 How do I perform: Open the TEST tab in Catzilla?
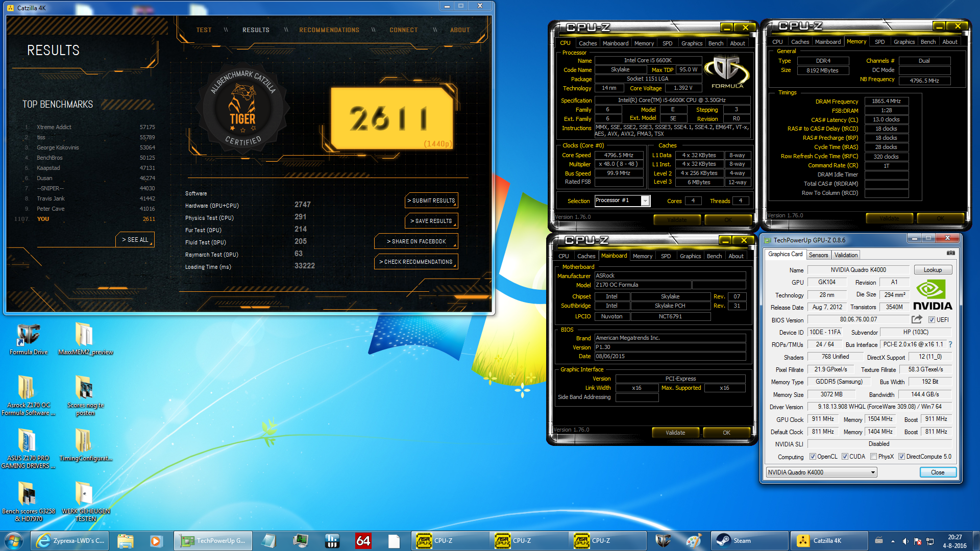(204, 30)
